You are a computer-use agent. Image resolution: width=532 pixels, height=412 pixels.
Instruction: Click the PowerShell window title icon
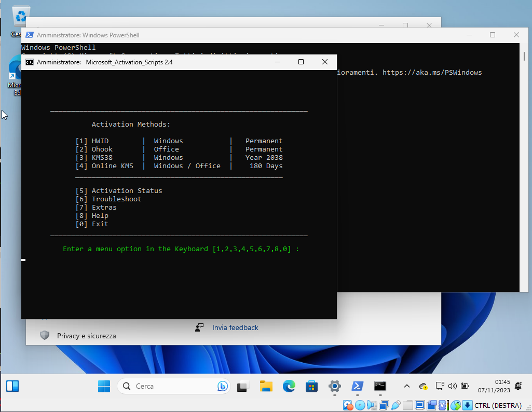tap(30, 35)
